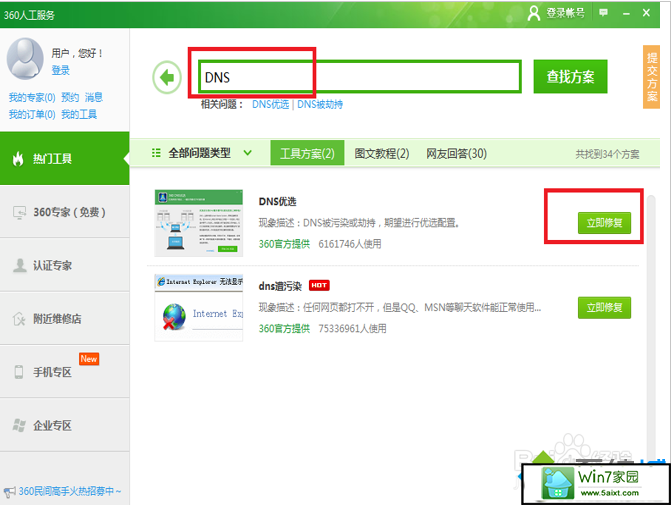The image size is (671, 505).
Task: Close the 360人工服务 window
Action: [646, 13]
